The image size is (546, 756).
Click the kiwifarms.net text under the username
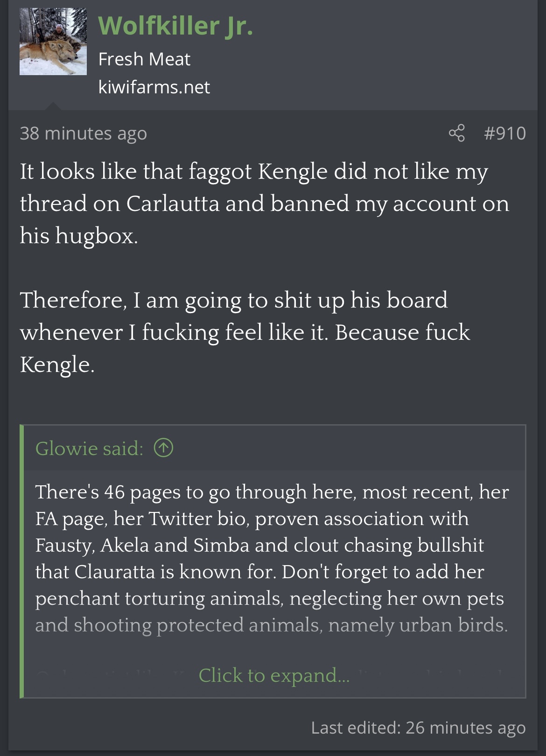click(x=154, y=87)
